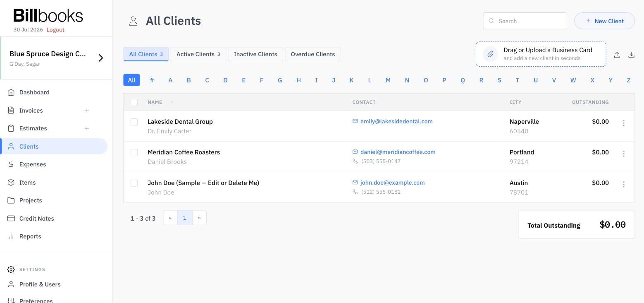644x303 pixels.
Task: Add a new estimate with plus icon
Action: click(87, 128)
